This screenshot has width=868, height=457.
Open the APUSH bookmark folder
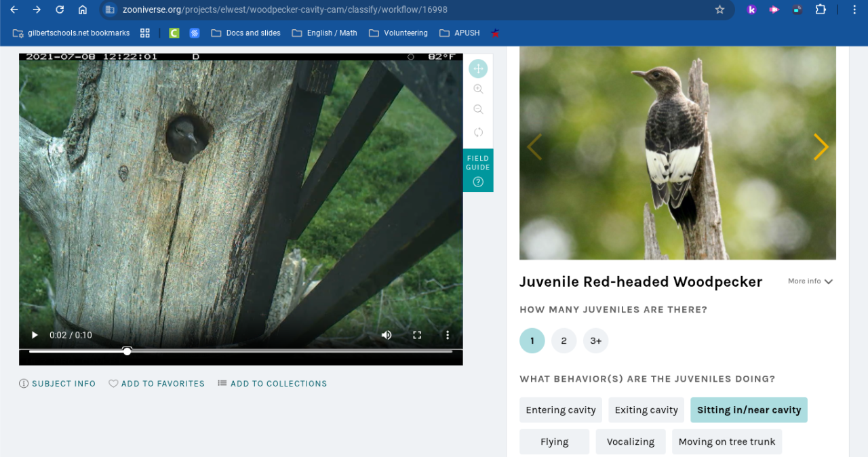coord(460,33)
